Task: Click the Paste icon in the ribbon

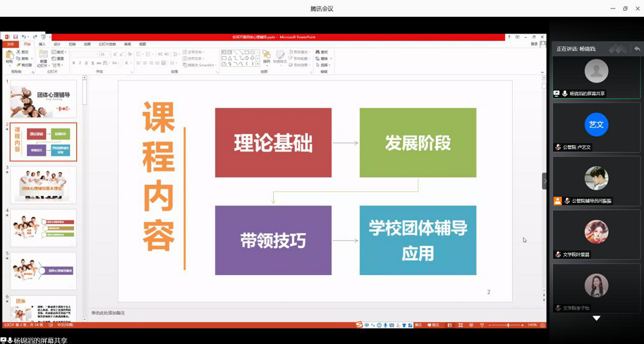Action: pyautogui.click(x=10, y=55)
